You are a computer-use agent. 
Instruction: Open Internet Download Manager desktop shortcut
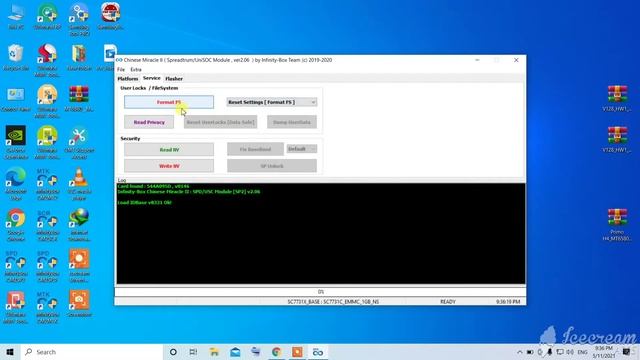pos(79,224)
